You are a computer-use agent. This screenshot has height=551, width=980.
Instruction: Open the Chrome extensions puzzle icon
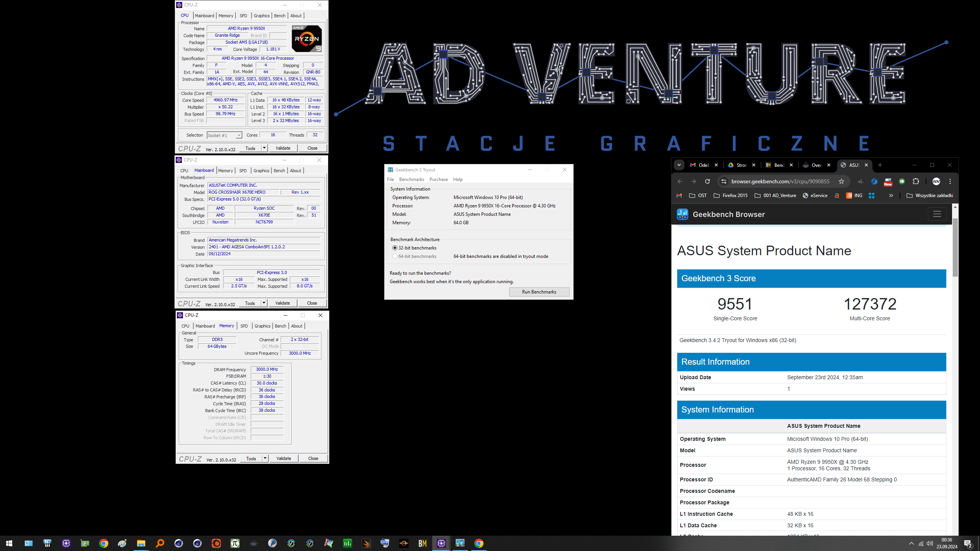[x=916, y=181]
